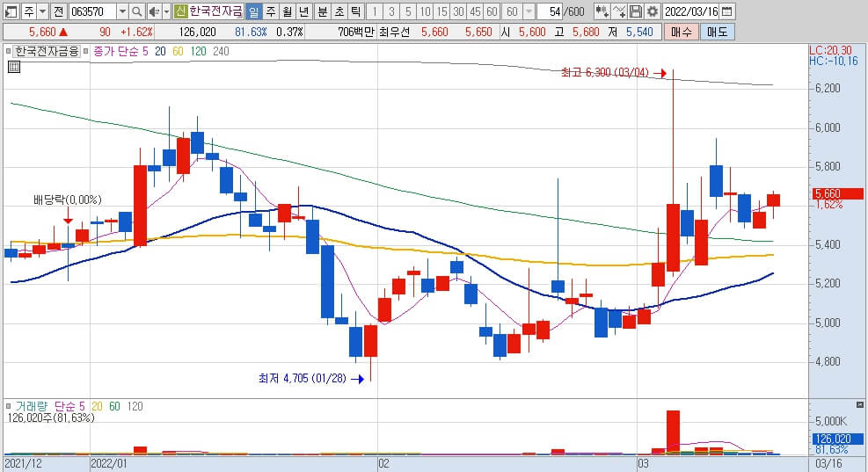This screenshot has height=472, width=868.
Task: Click the candle count field showing 54
Action: [x=550, y=11]
